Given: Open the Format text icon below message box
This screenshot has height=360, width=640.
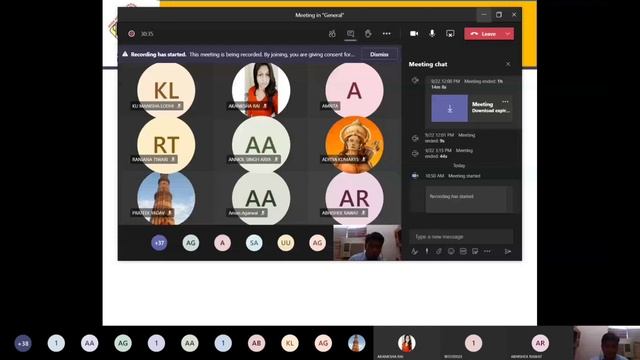Looking at the screenshot, I should tap(415, 251).
